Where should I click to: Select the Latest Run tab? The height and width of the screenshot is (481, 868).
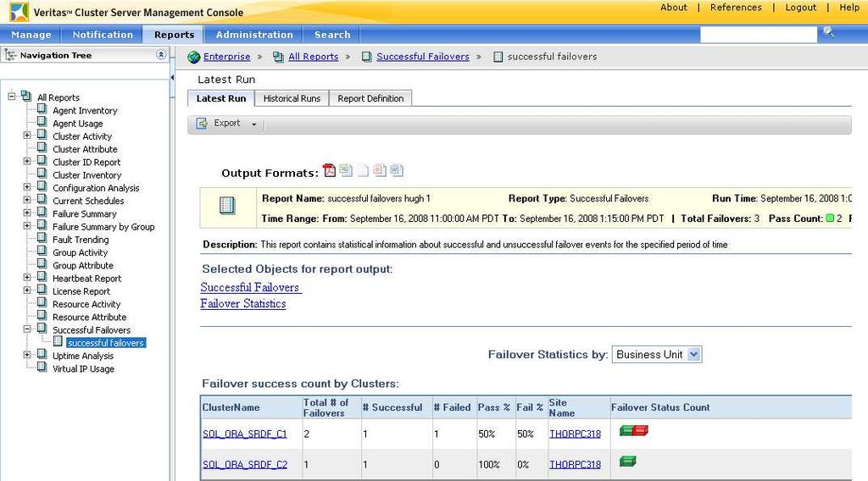pyautogui.click(x=221, y=98)
